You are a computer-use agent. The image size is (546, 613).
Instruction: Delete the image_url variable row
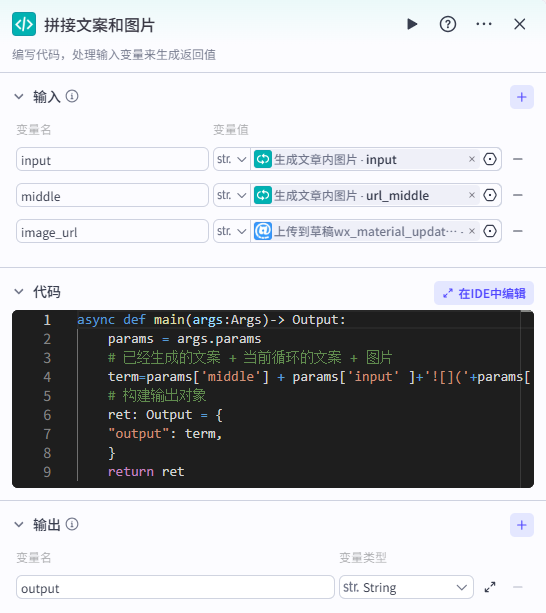tap(518, 231)
